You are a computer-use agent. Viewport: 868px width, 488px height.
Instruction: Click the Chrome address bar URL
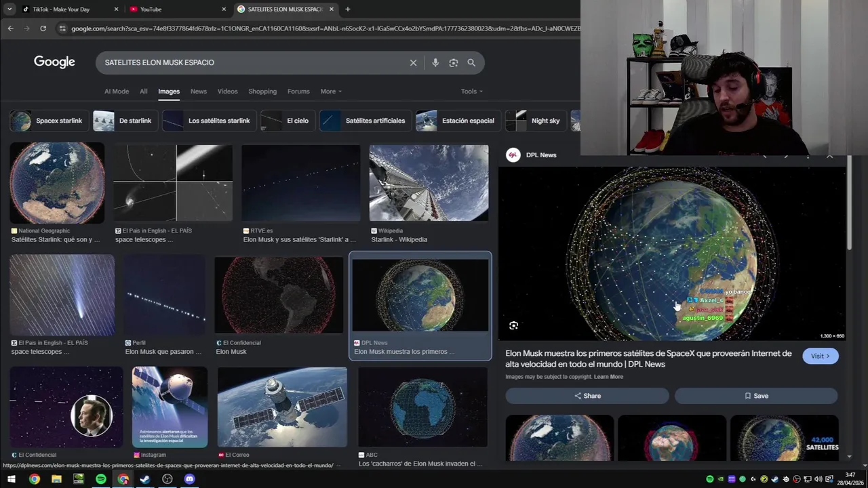click(x=325, y=28)
